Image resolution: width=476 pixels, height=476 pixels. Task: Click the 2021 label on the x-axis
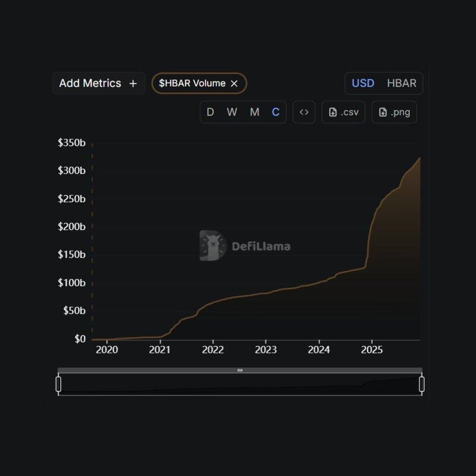click(159, 349)
